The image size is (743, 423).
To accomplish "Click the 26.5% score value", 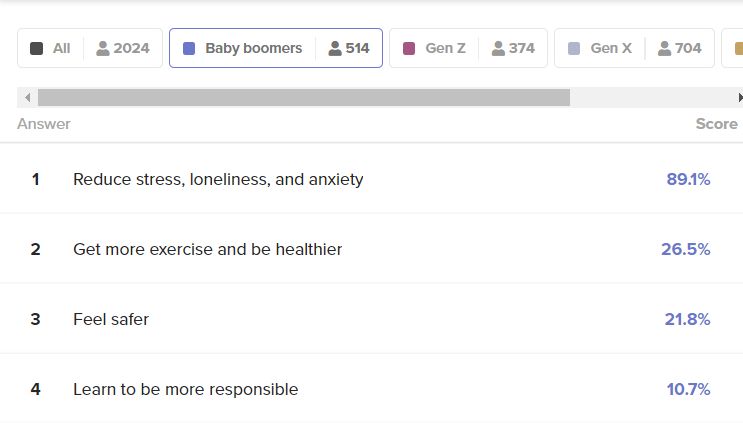I will coord(685,249).
